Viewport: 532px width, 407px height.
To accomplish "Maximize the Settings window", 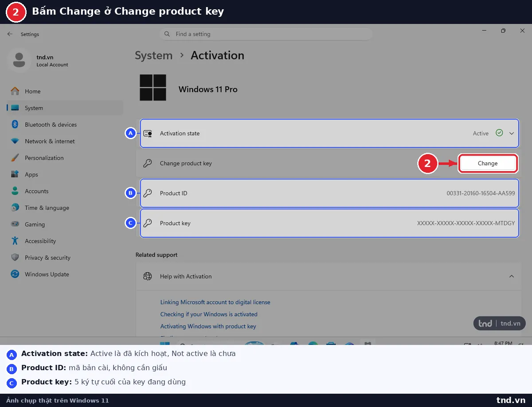I will pos(503,31).
